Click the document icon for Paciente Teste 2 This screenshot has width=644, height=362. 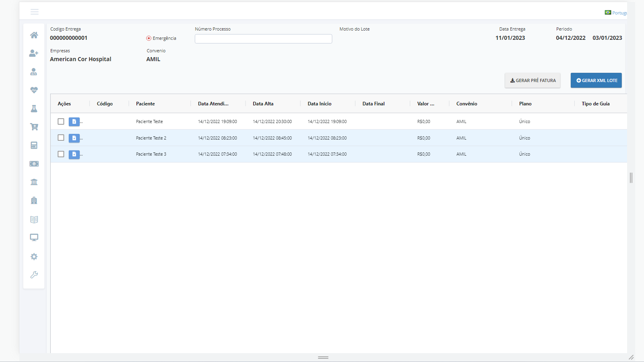click(x=74, y=138)
